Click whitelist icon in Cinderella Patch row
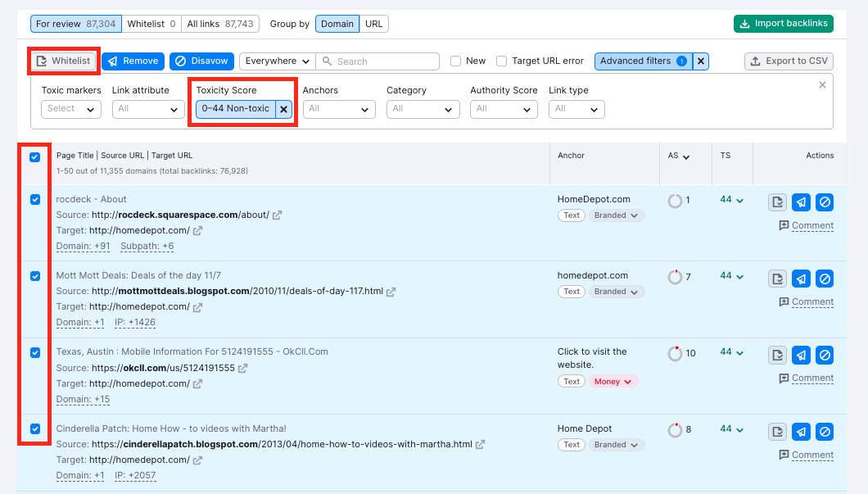 tap(778, 432)
